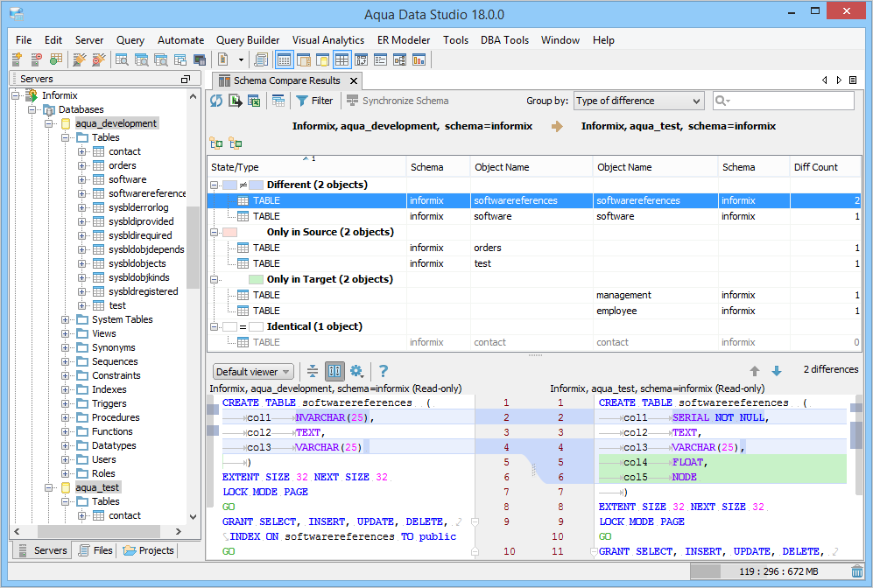Click the Servers panel horizontal scrollbar
This screenshot has height=588, width=873.
(100, 531)
